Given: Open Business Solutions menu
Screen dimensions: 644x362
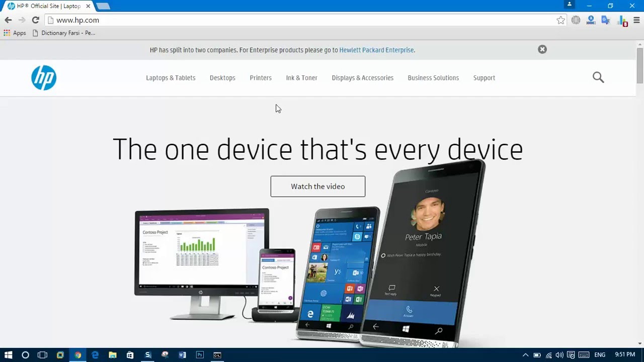Looking at the screenshot, I should pyautogui.click(x=433, y=78).
